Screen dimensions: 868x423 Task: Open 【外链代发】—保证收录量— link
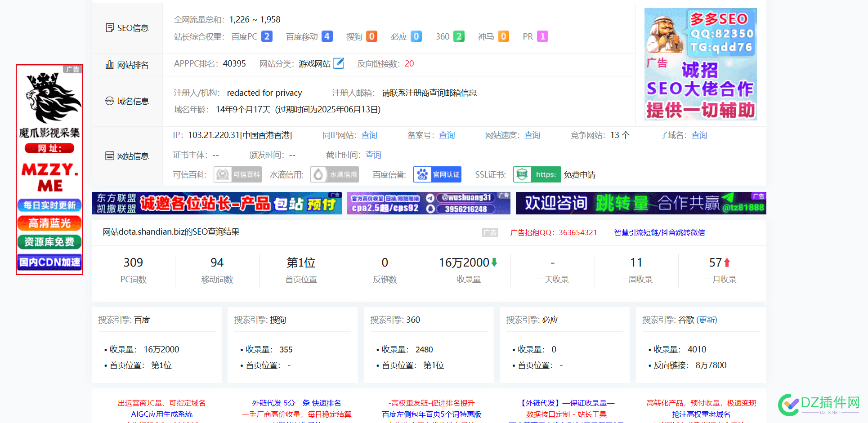tap(566, 403)
